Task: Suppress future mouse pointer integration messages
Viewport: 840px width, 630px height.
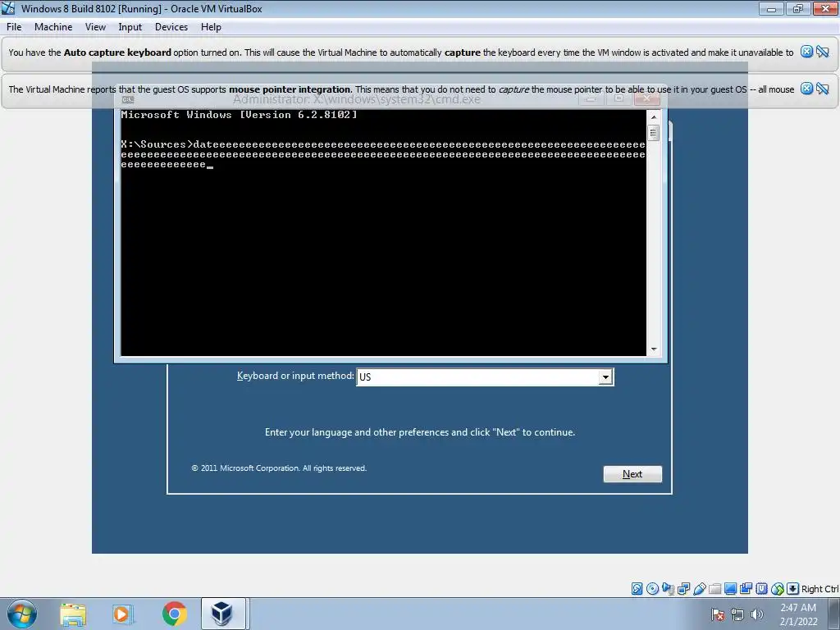Action: [823, 89]
